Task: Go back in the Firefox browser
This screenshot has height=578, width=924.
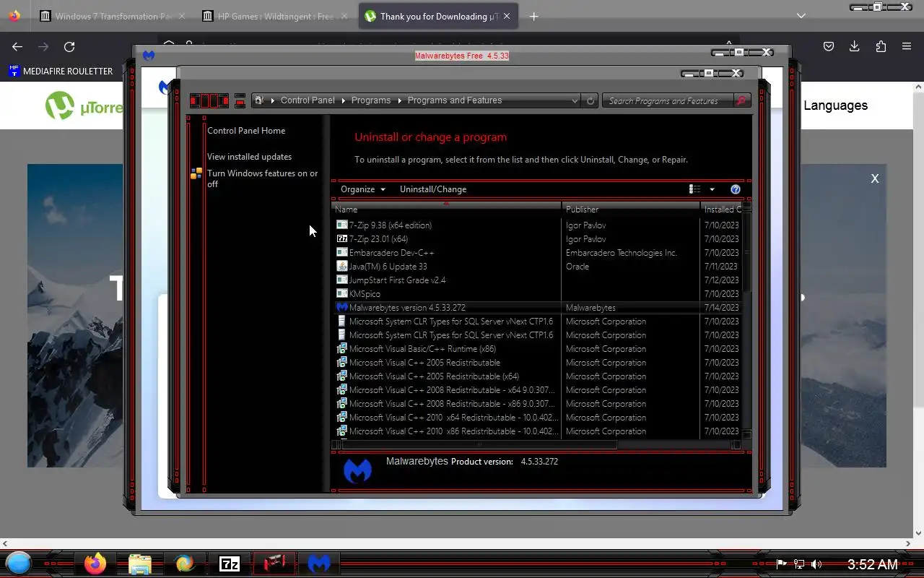Action: (x=17, y=46)
